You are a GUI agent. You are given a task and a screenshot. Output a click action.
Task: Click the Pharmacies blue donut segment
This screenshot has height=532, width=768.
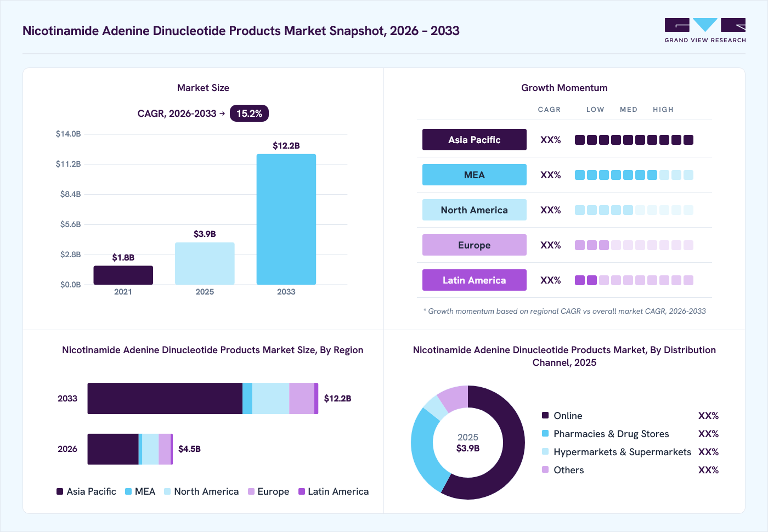[x=423, y=452]
